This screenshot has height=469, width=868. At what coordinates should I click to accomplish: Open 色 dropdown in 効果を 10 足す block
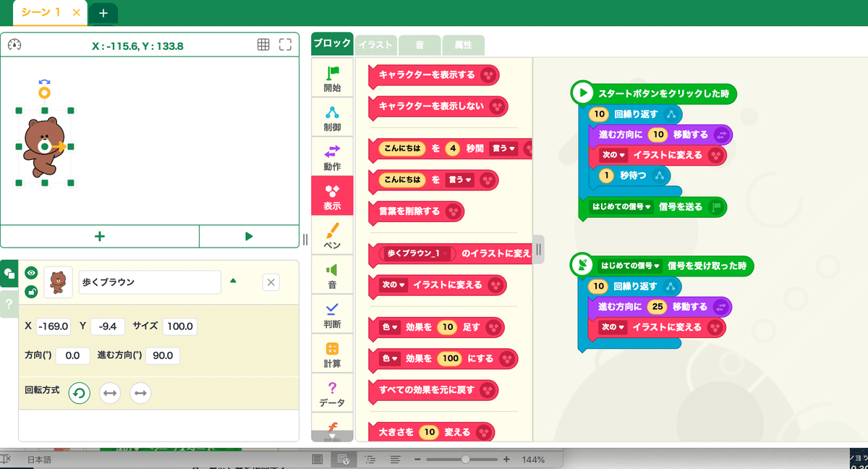click(x=390, y=327)
